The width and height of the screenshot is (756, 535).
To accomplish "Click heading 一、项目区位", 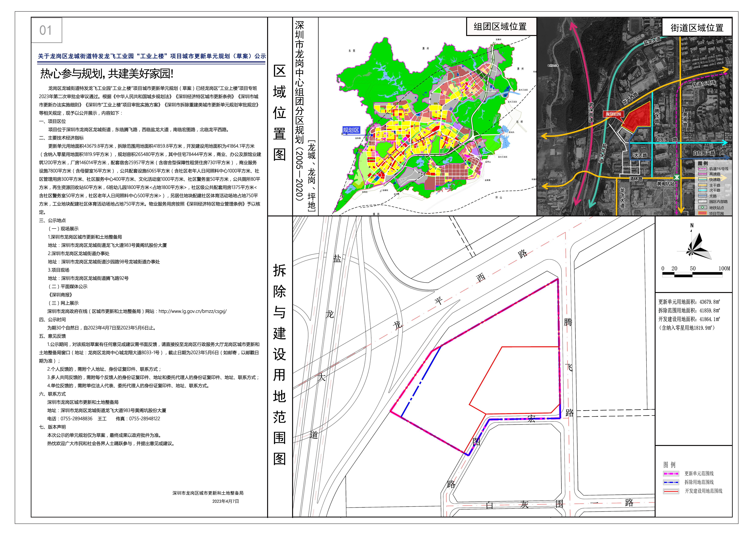I will point(52,121).
